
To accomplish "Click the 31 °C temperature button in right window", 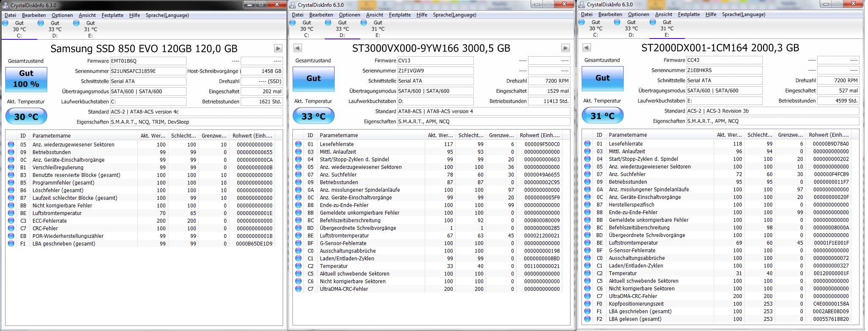I will tap(603, 116).
